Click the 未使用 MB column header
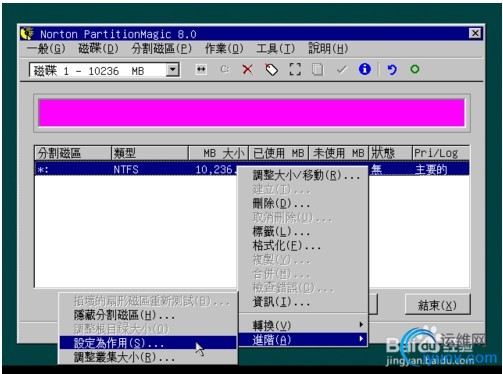Viewport: 503px width, 374px height. tap(338, 153)
